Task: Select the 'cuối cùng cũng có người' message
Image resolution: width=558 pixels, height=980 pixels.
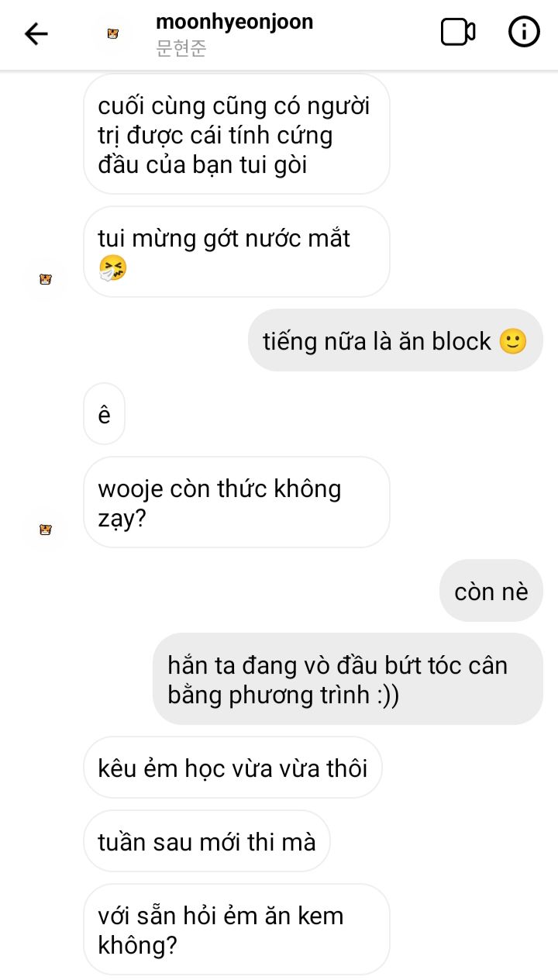Action: point(236,134)
